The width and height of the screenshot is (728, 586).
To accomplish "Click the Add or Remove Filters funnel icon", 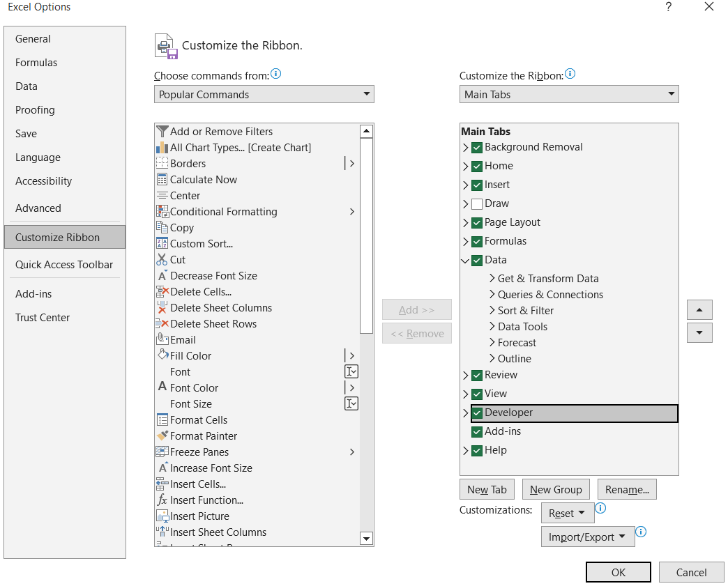I will [162, 131].
